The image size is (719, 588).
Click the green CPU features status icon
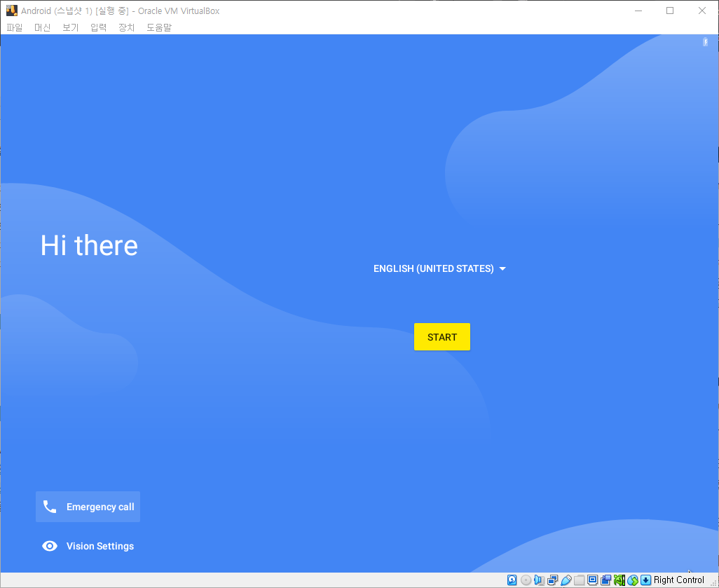(619, 580)
